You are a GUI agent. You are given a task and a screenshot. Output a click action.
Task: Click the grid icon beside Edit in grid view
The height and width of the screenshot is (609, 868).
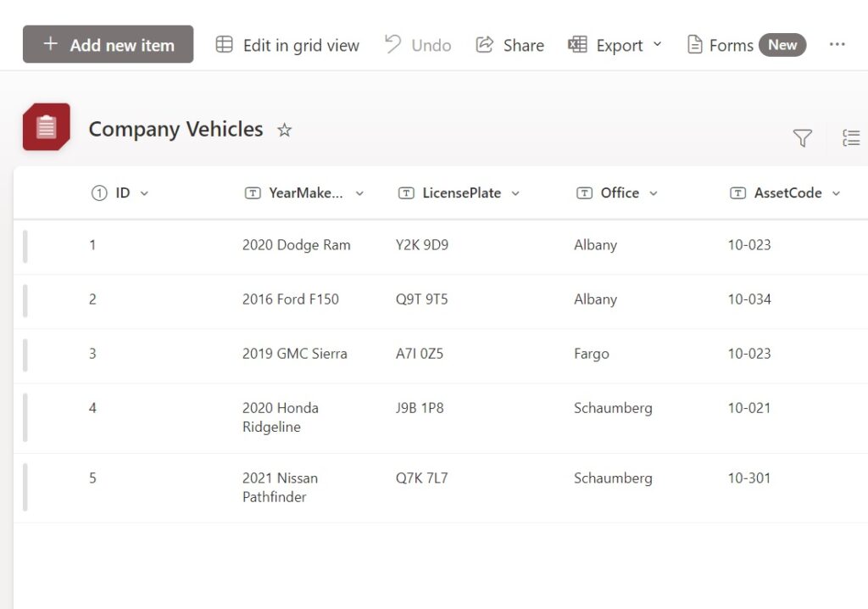pos(224,44)
